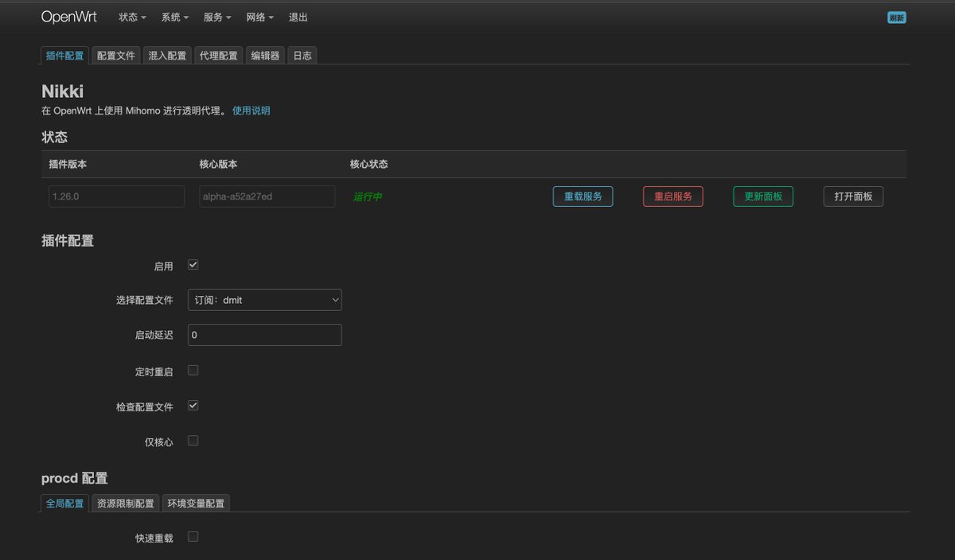
Task: Toggle the 仅核心 checkbox
Action: point(193,441)
